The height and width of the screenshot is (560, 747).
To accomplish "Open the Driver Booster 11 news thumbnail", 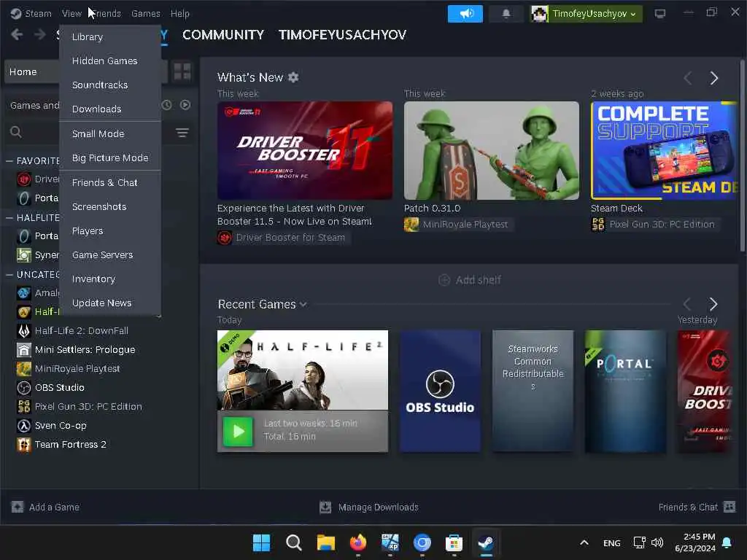I will point(305,150).
